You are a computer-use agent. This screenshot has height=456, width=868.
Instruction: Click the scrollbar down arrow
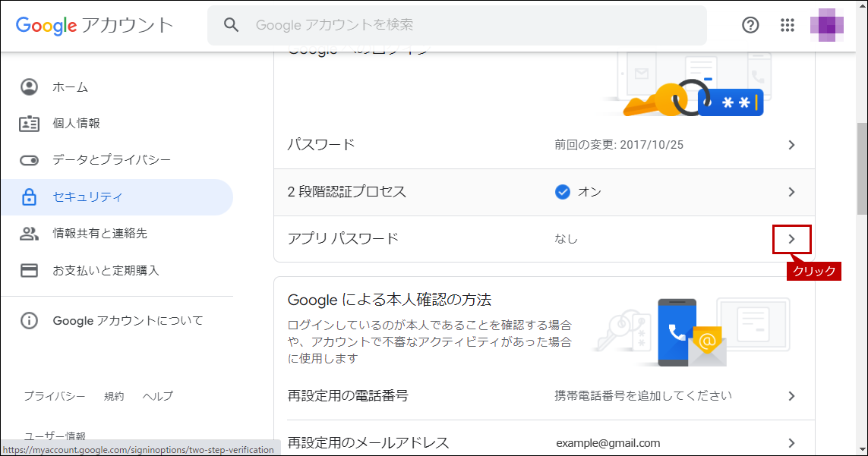tap(863, 449)
